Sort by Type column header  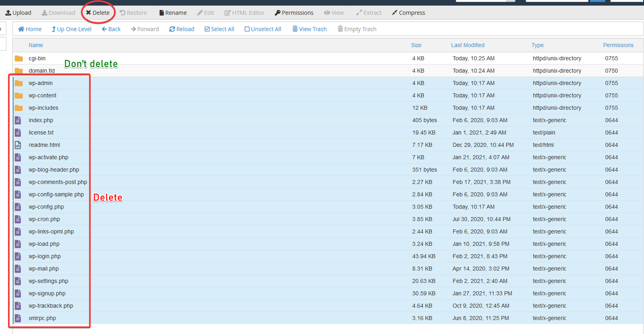point(537,45)
